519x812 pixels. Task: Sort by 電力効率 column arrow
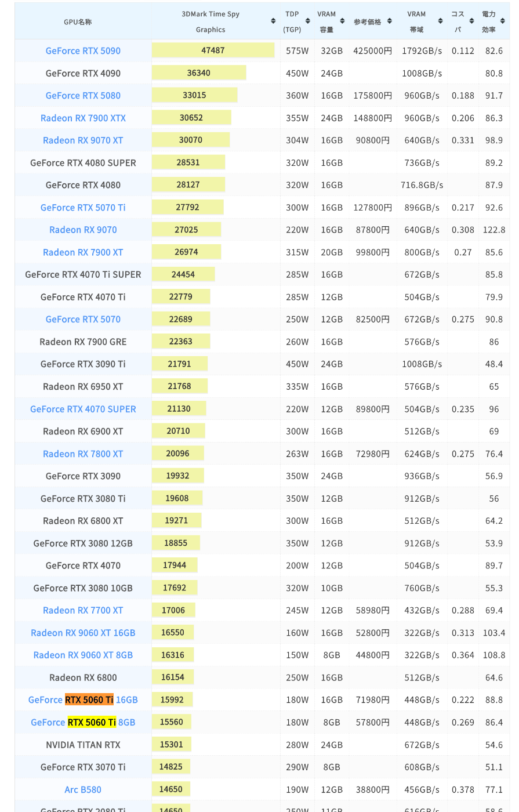[503, 21]
